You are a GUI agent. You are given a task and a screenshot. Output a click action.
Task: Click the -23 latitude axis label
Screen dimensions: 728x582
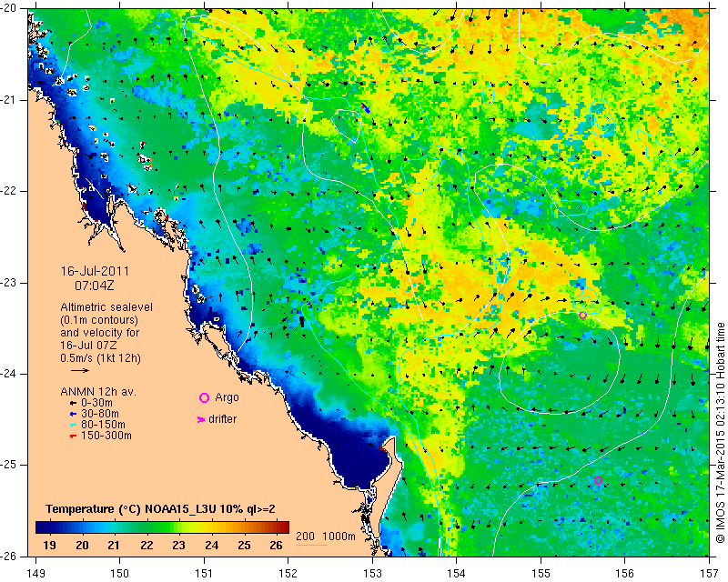pos(8,283)
